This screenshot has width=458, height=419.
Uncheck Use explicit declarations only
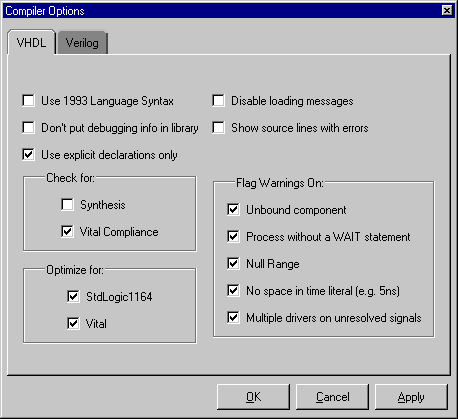pyautogui.click(x=28, y=155)
